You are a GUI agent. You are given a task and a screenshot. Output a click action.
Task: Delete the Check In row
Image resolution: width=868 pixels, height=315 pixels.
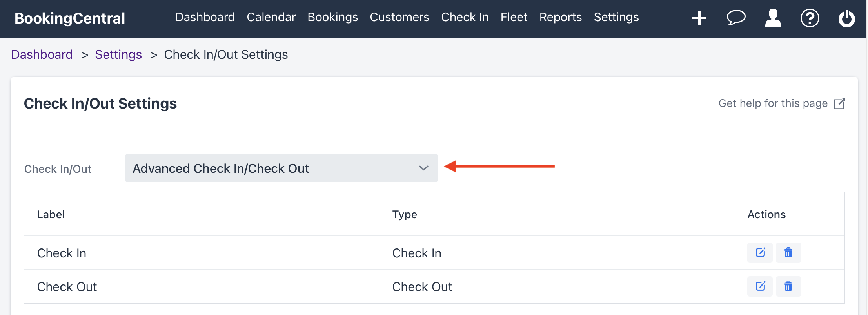pyautogui.click(x=788, y=253)
